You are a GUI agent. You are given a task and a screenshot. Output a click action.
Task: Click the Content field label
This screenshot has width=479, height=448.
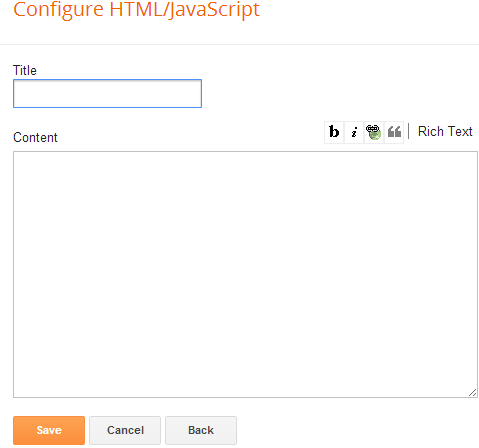point(35,137)
